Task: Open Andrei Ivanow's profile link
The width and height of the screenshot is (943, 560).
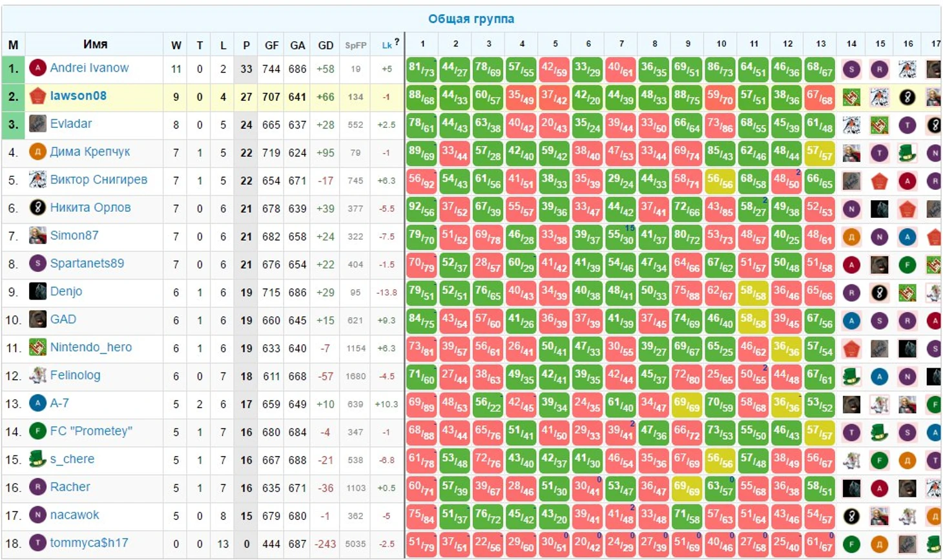Action: (89, 68)
